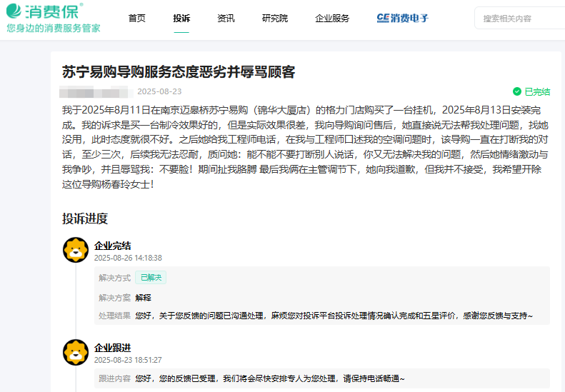Click the slogan 您身边的消费服务管家

coord(54,28)
